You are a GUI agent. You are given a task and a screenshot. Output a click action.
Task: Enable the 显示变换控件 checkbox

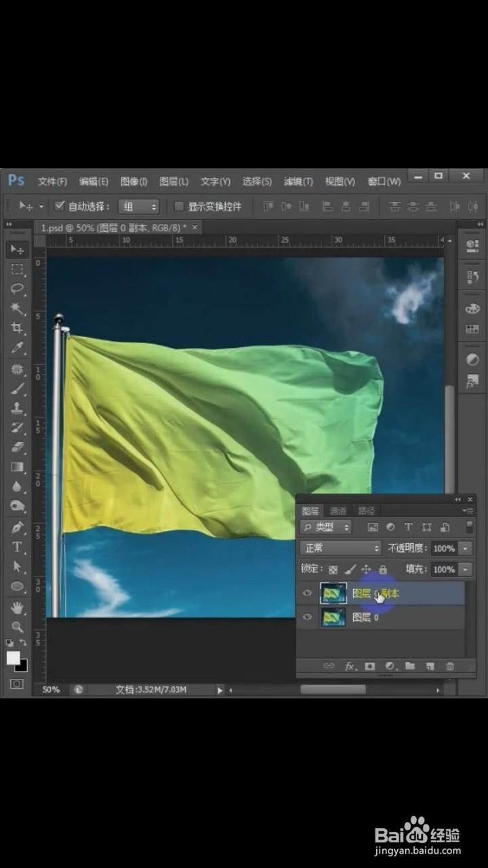pyautogui.click(x=180, y=206)
